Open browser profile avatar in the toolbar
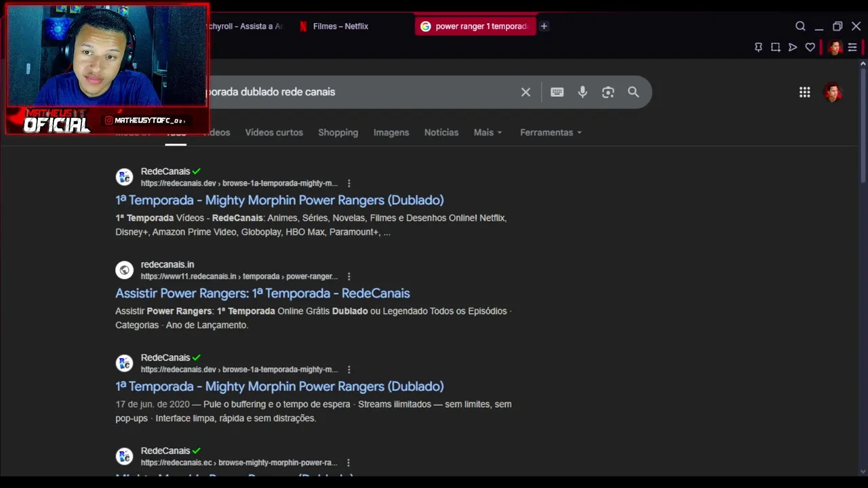The height and width of the screenshot is (488, 868). 835,47
